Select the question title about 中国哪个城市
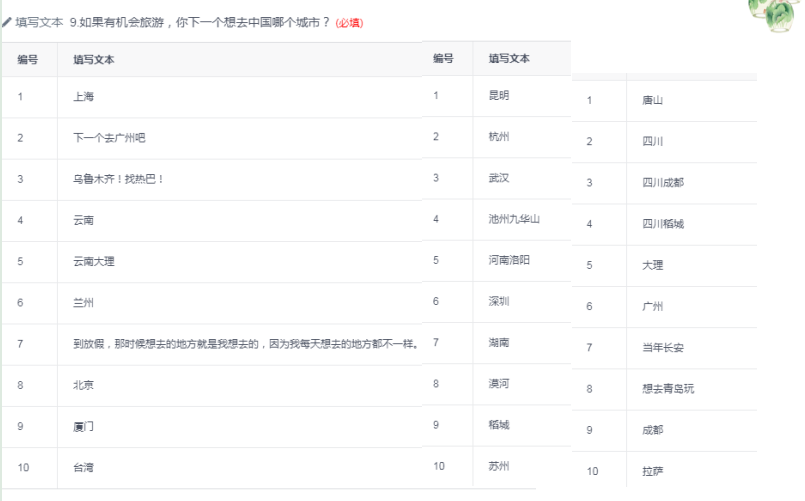The width and height of the screenshot is (805, 501). 200,21
